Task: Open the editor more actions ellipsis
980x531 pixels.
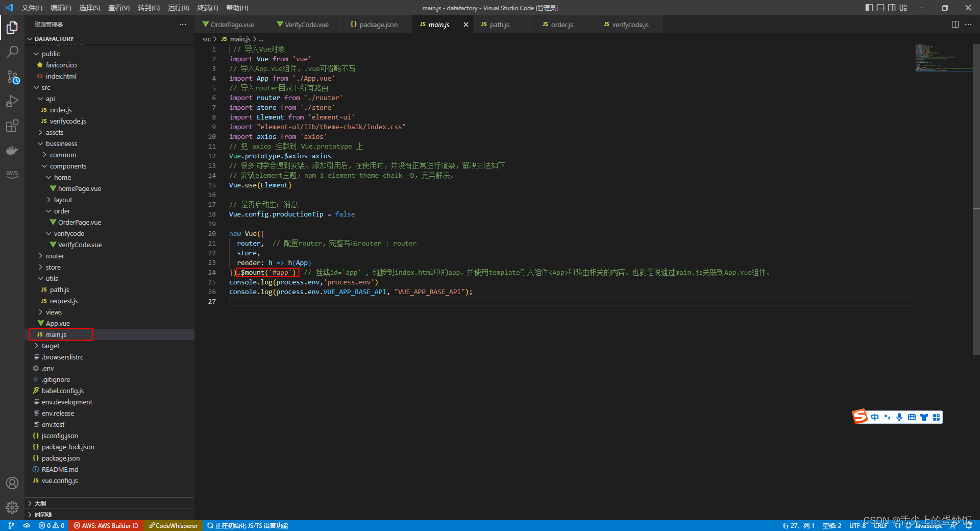Action: pos(968,25)
